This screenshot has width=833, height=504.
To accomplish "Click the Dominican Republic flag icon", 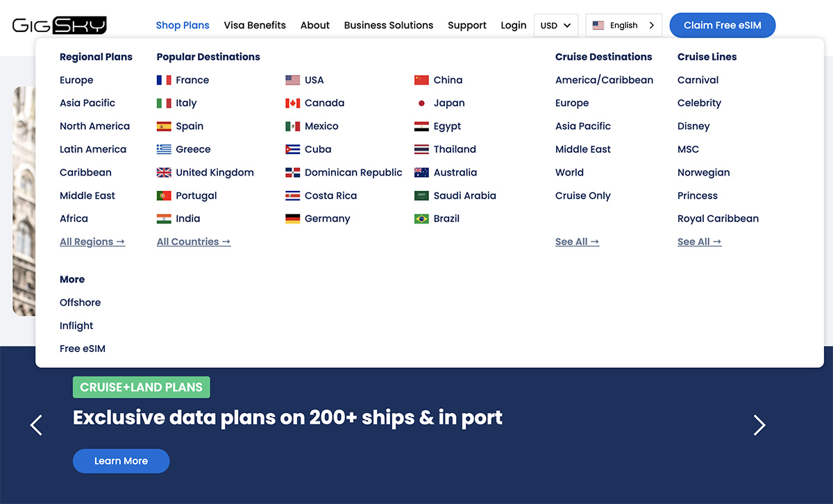I will [293, 172].
